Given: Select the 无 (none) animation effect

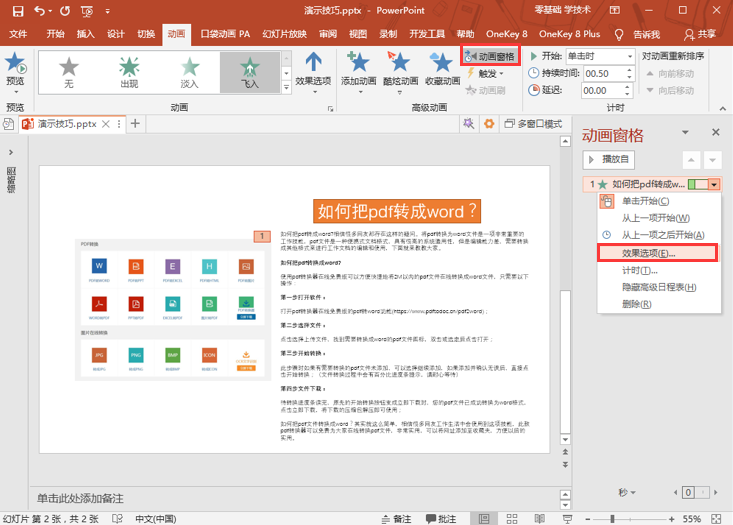Looking at the screenshot, I should coord(69,72).
